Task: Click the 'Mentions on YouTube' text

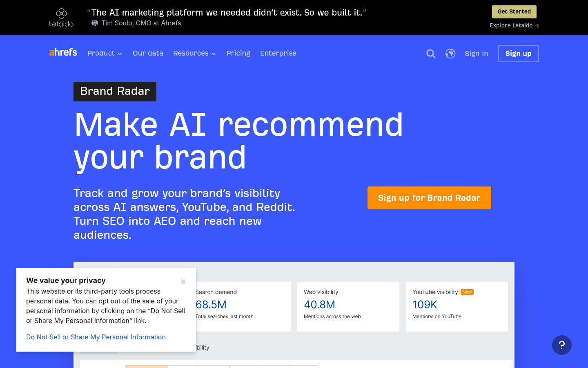Action: (437, 316)
